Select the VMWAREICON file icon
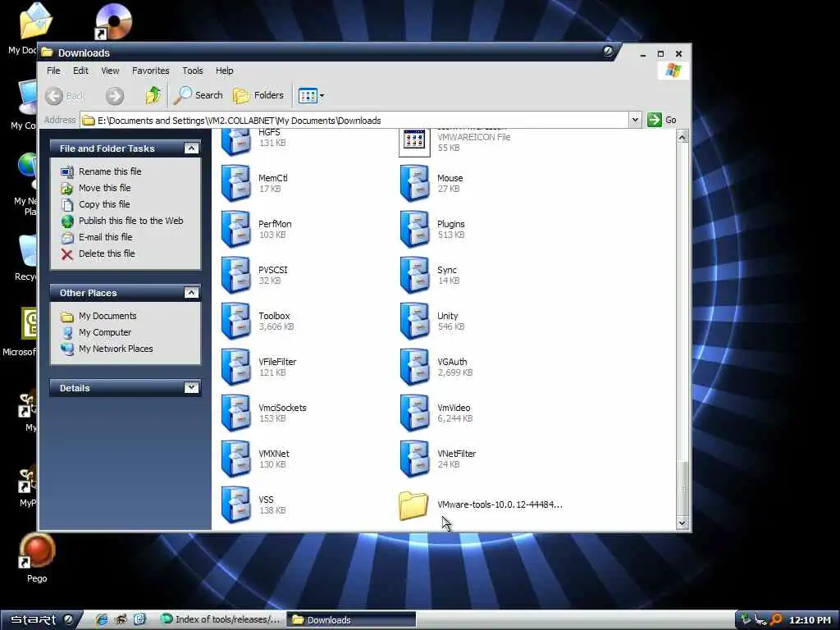The height and width of the screenshot is (630, 840). coord(414,143)
